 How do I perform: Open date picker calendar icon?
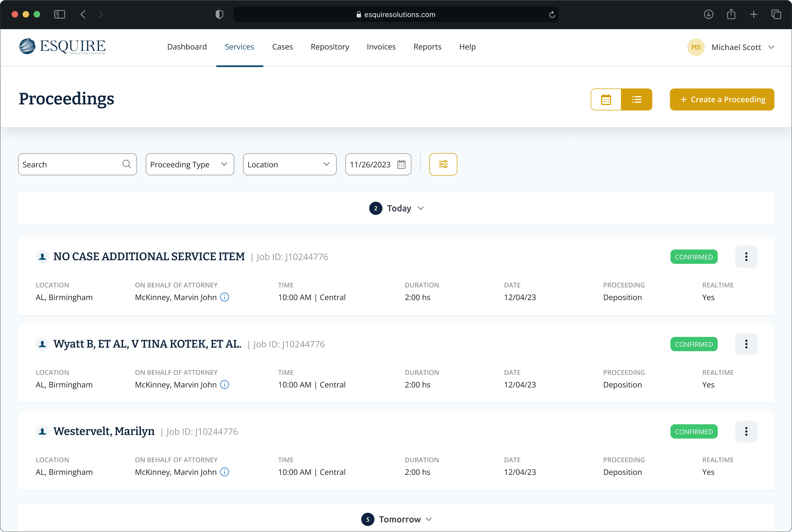point(401,165)
